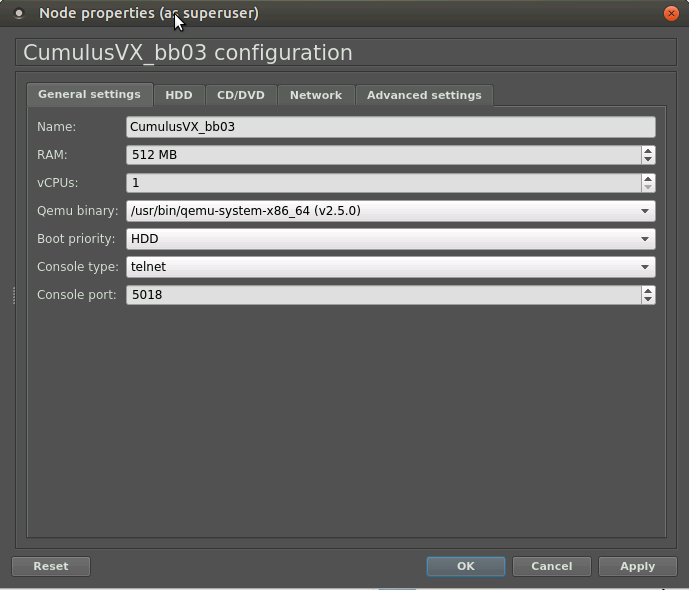Switch to the Network tab
The image size is (689, 590).
click(x=316, y=95)
